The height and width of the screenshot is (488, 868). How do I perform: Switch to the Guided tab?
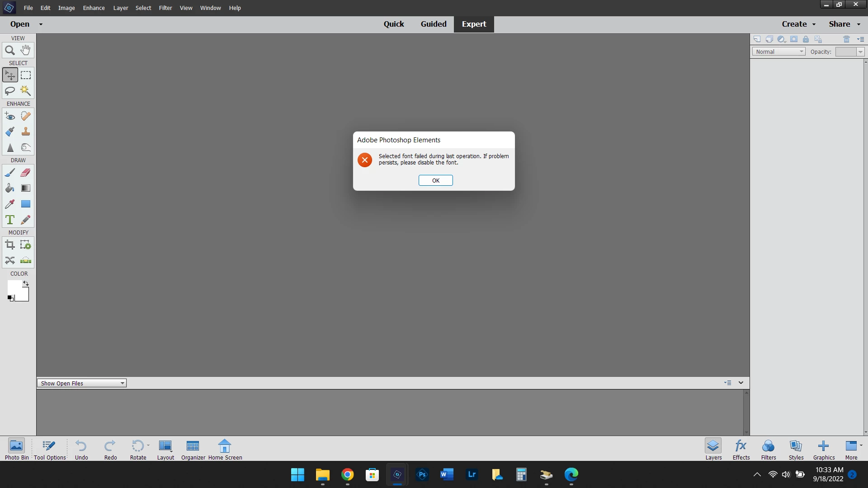tap(433, 24)
